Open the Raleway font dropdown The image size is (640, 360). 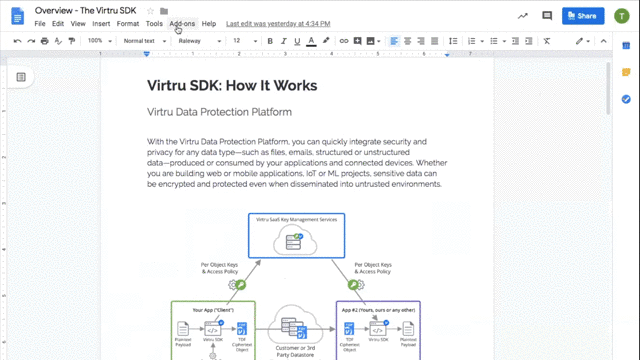click(x=200, y=41)
